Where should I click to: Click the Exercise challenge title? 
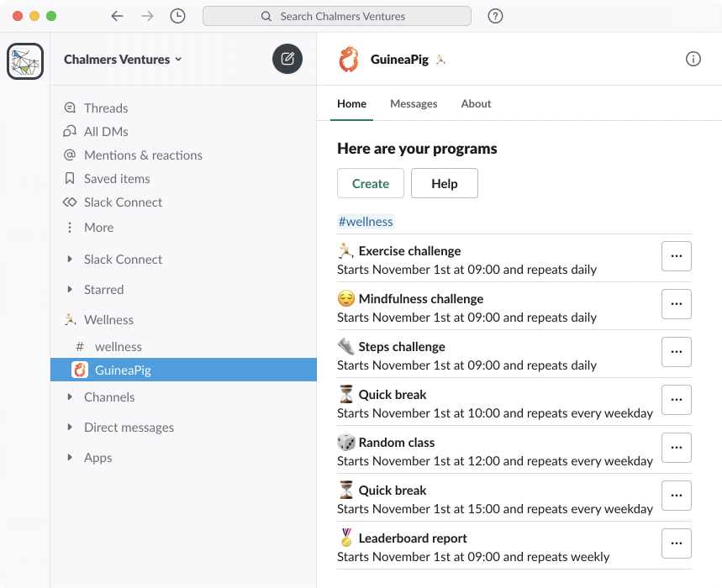410,251
